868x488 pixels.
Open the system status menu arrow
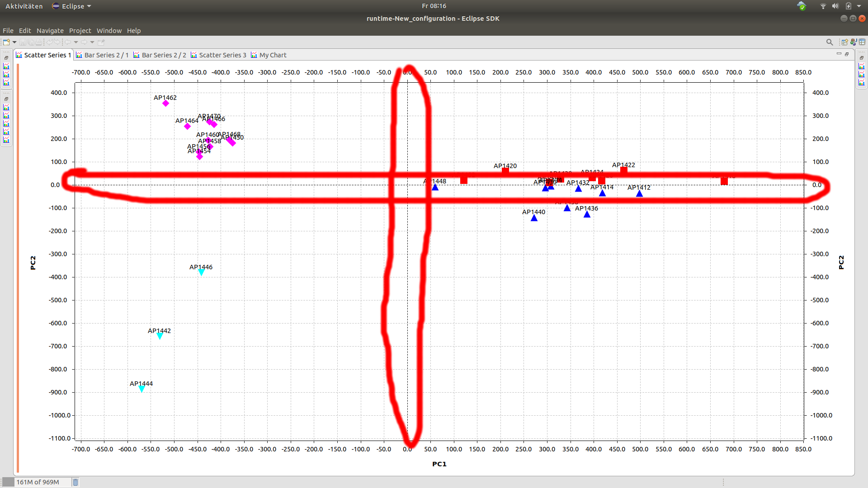click(x=859, y=6)
